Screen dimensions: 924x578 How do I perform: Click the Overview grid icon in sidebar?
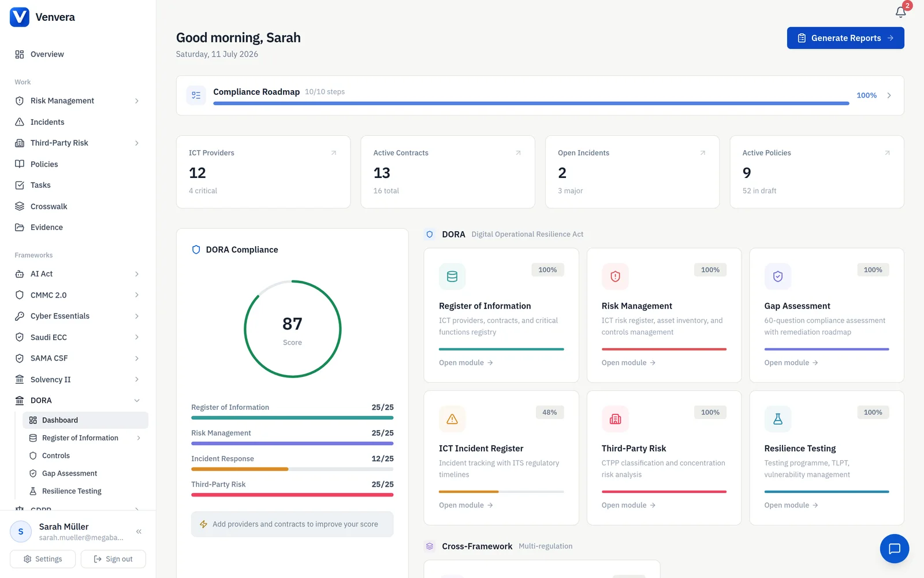20,54
